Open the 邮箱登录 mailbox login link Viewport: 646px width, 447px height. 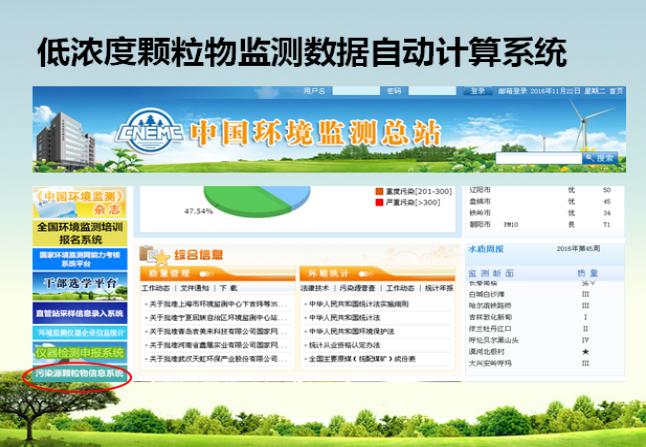pos(512,91)
